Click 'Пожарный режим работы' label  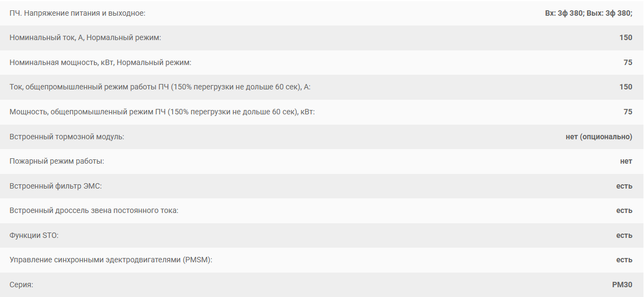57,162
